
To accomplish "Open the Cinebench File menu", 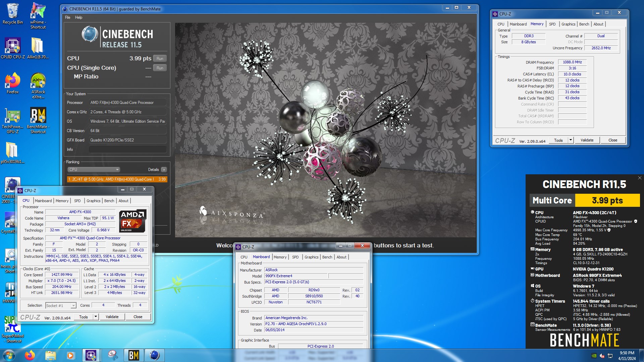I will [x=68, y=17].
